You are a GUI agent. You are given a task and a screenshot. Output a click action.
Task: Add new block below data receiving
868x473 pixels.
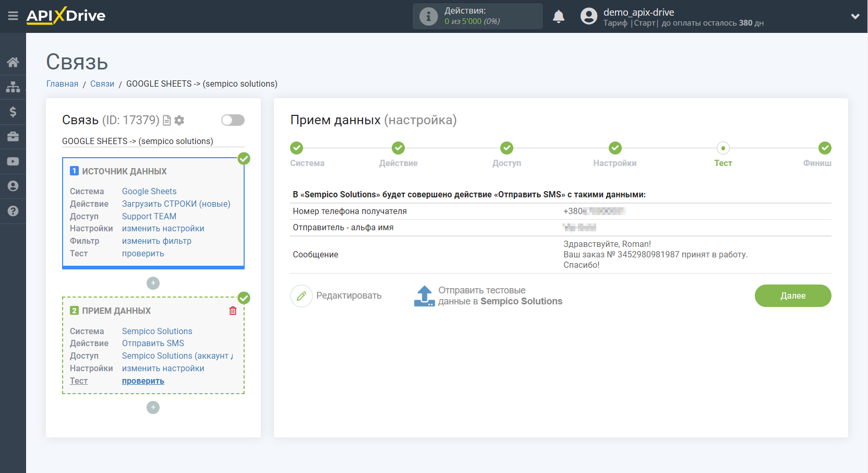pyautogui.click(x=153, y=407)
